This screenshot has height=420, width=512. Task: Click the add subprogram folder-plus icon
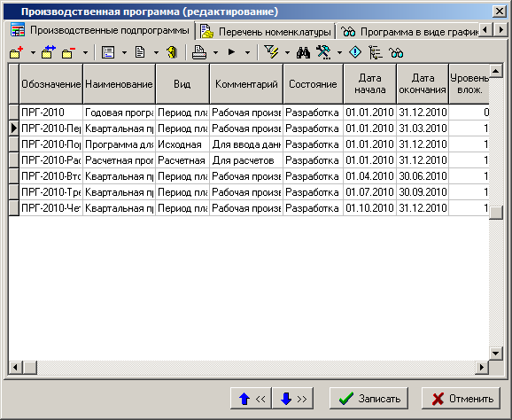(x=17, y=52)
